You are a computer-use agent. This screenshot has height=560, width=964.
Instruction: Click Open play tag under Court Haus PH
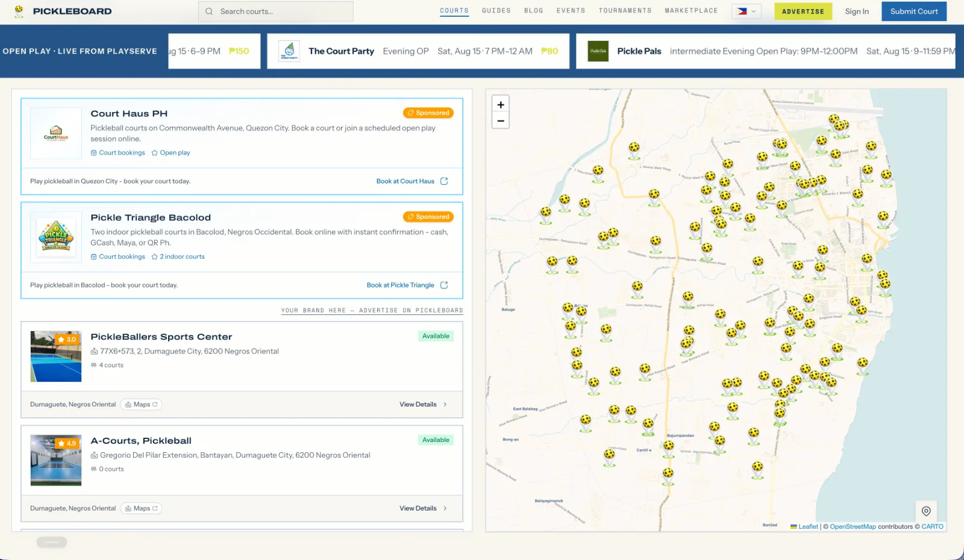click(171, 153)
